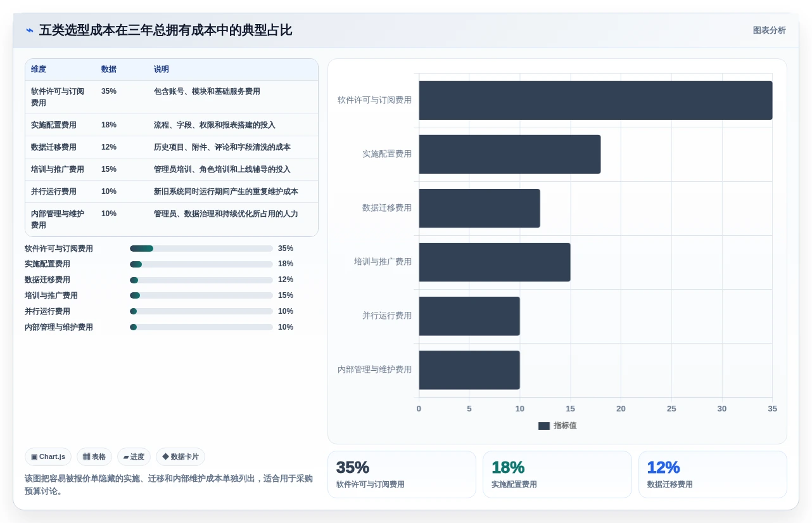Click the chart y-axis label 培训与推广费用
Viewport: 812px width, 523px height.
pyautogui.click(x=383, y=262)
